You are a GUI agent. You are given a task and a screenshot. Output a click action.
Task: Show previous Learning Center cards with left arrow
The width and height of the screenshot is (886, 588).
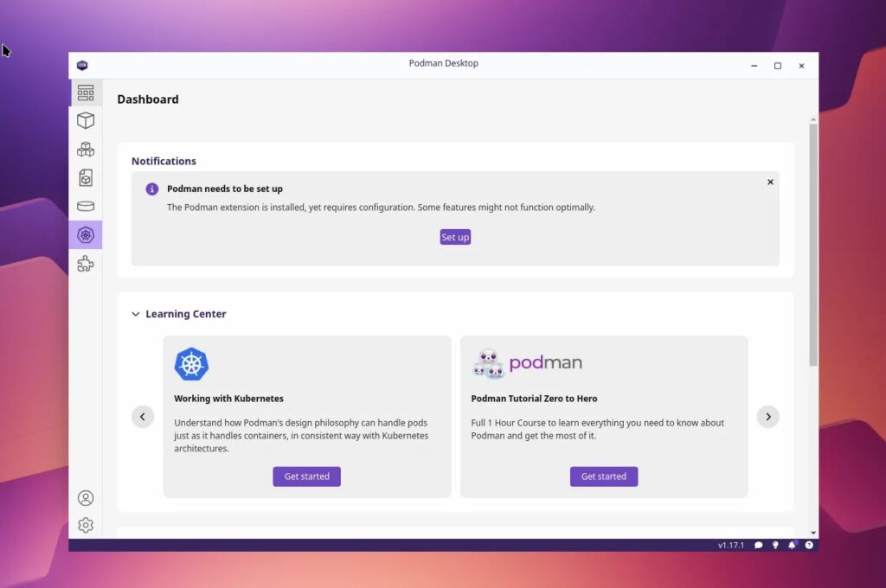[x=143, y=416]
